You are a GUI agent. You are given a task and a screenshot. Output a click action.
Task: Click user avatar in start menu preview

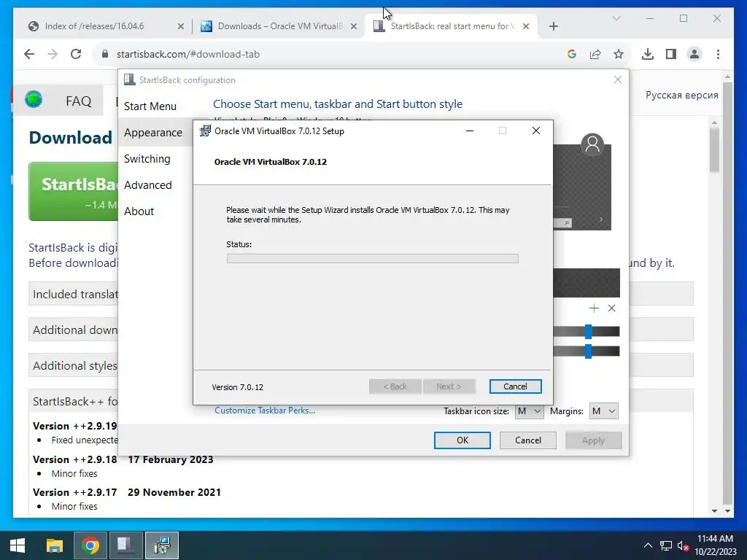coord(592,144)
